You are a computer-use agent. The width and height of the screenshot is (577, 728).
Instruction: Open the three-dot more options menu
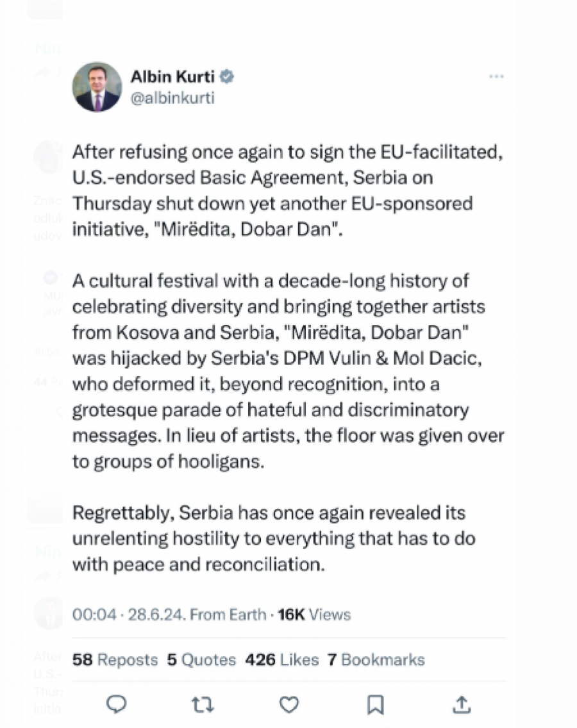coord(496,76)
